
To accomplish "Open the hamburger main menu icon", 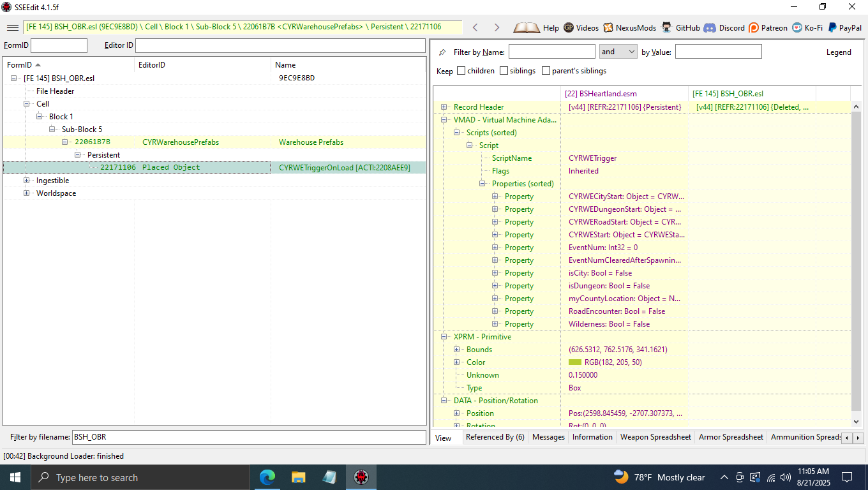I will pos(12,27).
